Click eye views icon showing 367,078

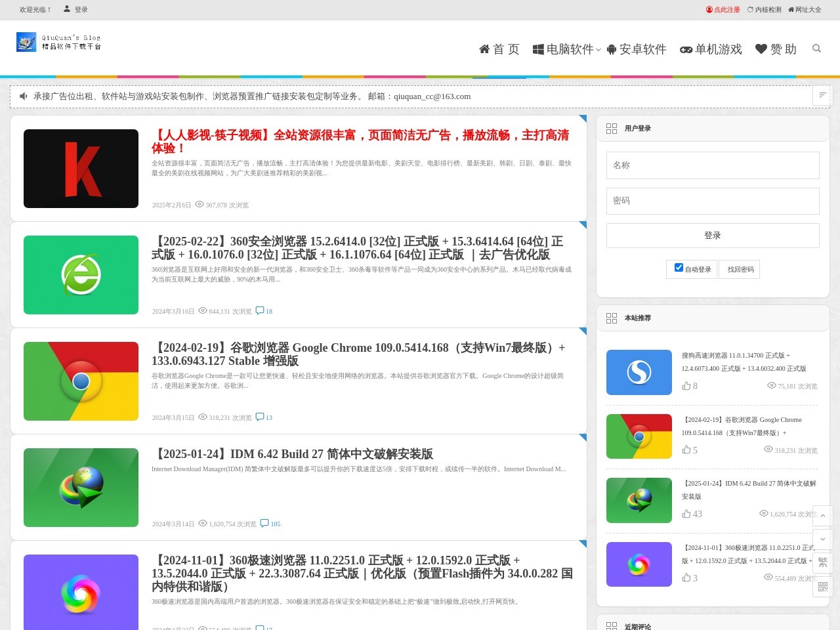pos(199,205)
